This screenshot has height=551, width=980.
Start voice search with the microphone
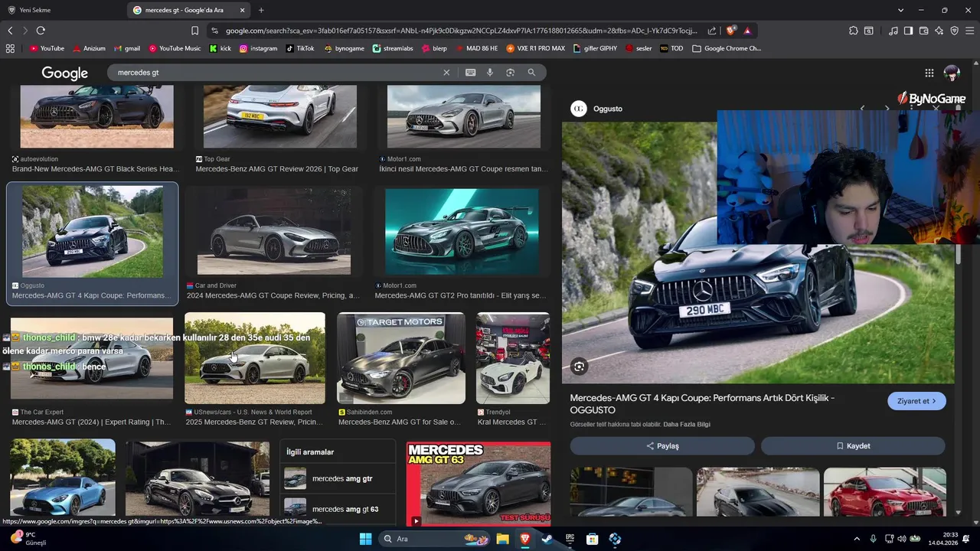(x=490, y=73)
